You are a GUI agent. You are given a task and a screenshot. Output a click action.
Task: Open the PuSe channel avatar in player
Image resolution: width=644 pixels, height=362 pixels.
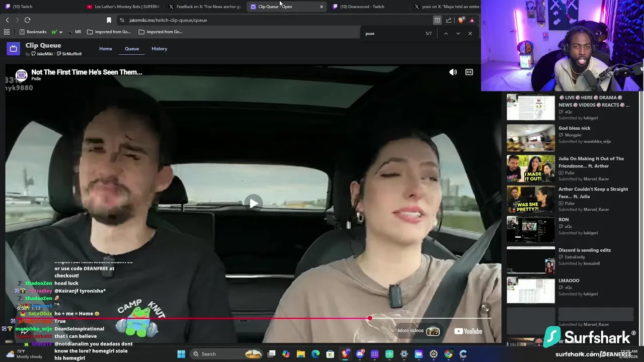click(21, 75)
